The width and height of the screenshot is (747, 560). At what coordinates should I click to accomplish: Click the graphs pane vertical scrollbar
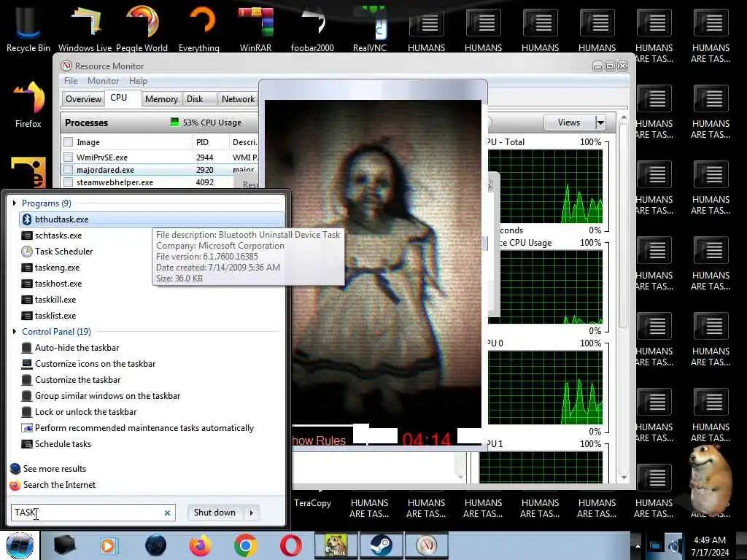pos(623,297)
